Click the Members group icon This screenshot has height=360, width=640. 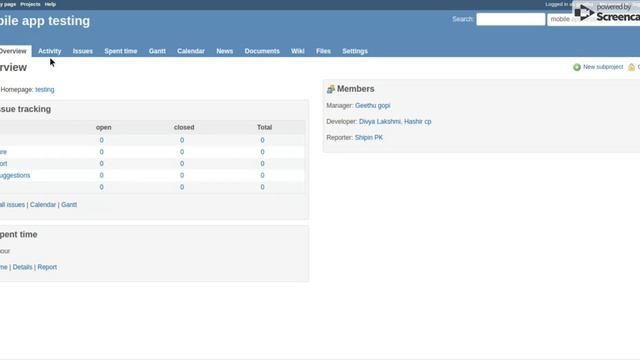[331, 89]
